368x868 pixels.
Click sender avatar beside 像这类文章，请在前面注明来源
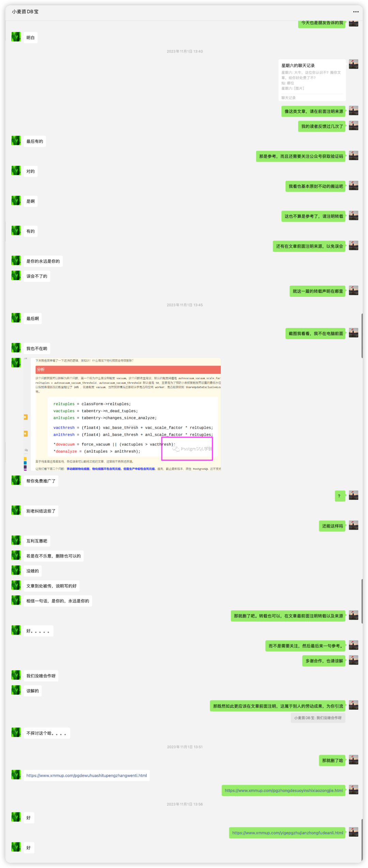354,111
